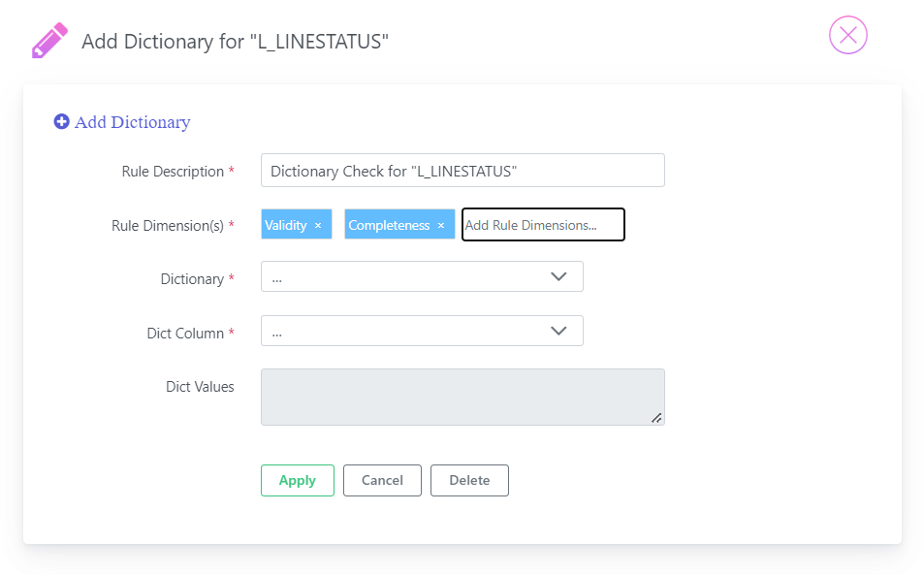
Task: Click the Rule Dimension(s) field label
Action: tap(168, 226)
